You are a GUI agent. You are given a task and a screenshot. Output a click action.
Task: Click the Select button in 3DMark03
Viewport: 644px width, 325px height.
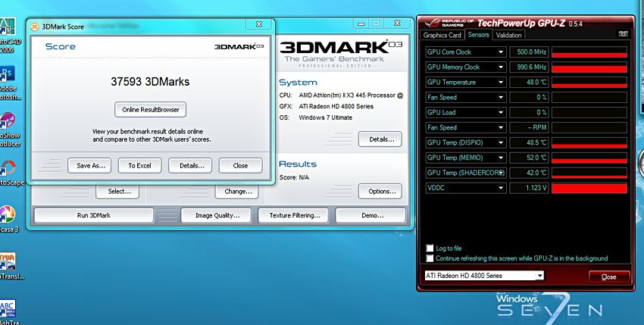pyautogui.click(x=117, y=191)
